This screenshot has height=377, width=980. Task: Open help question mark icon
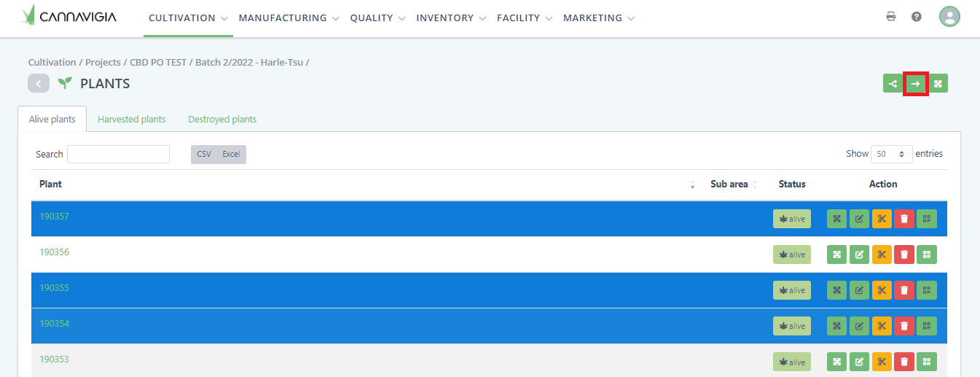917,17
